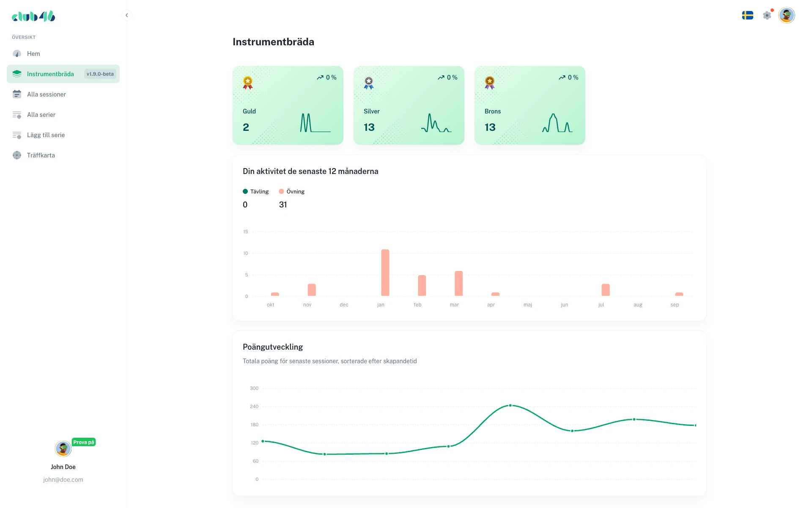Image resolution: width=812 pixels, height=508 pixels.
Task: Click the Silver medal badge icon
Action: (x=368, y=83)
